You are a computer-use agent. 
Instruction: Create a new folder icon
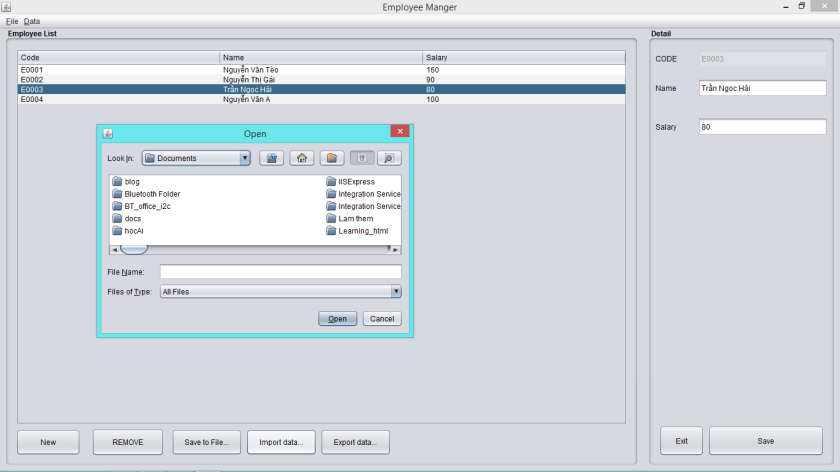click(x=332, y=158)
